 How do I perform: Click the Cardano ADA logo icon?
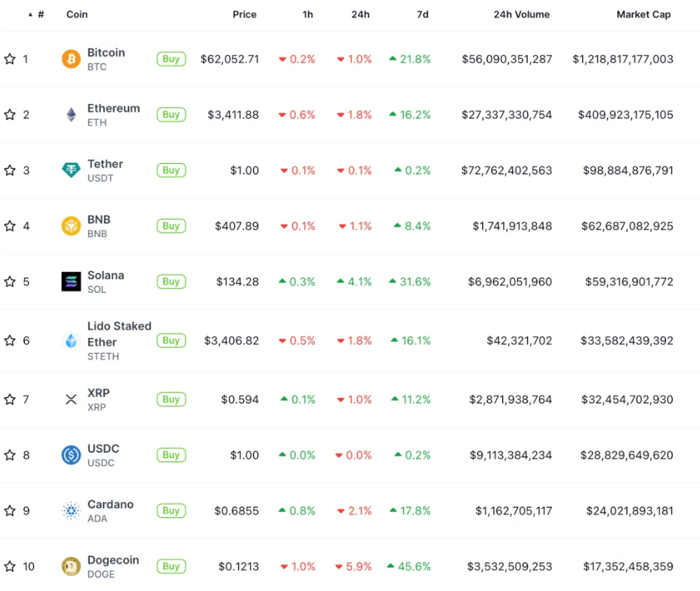(x=70, y=511)
